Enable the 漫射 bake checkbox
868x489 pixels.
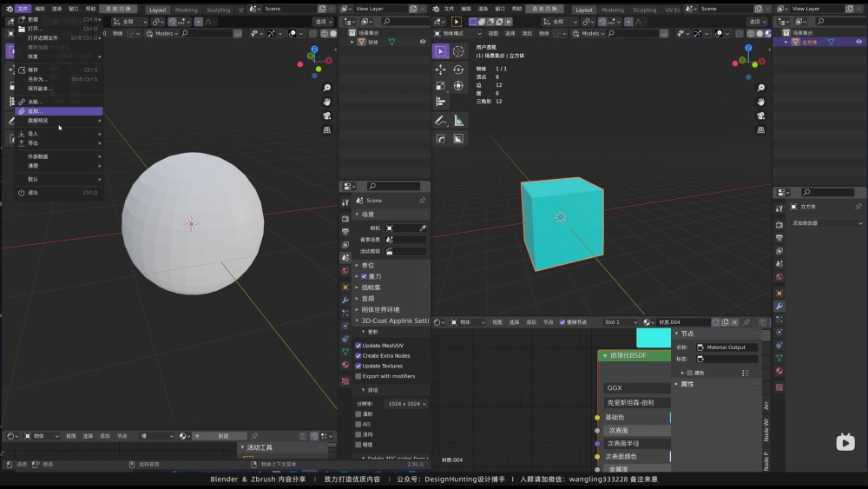(358, 413)
